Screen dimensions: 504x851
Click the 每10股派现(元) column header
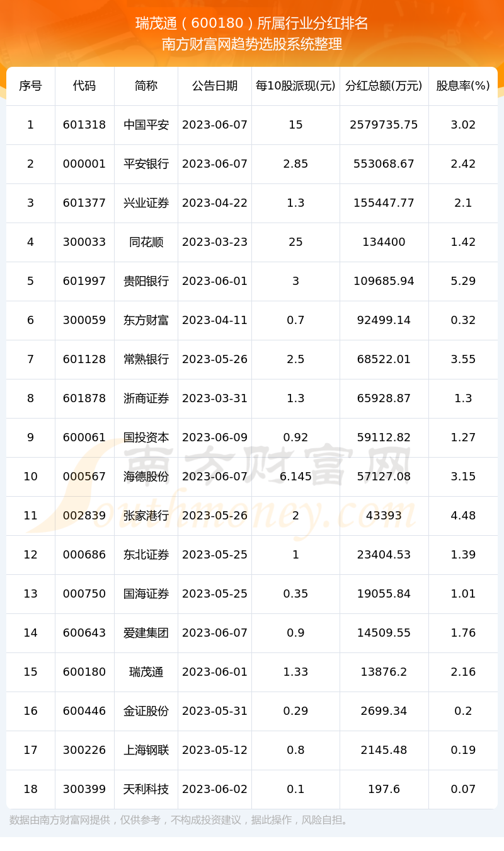295,86
